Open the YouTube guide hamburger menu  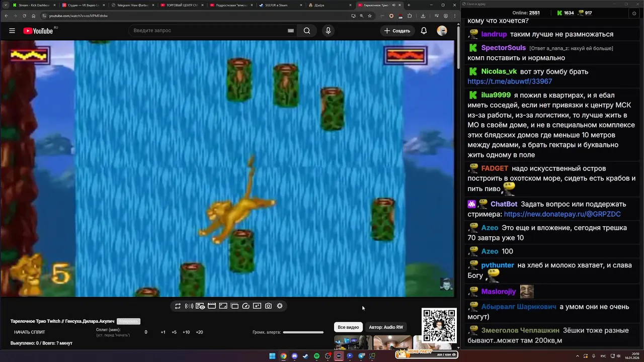12,31
